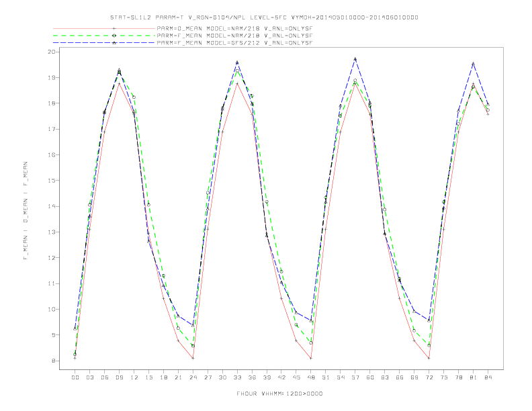Click y-axis tick value 13
Screen dimensions: 532x411
[x=51, y=232]
